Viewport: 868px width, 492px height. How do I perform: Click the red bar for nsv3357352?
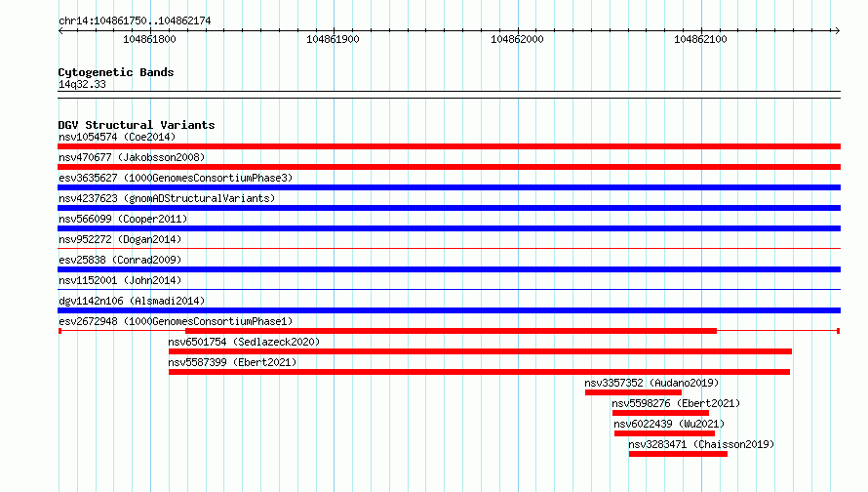tap(633, 392)
